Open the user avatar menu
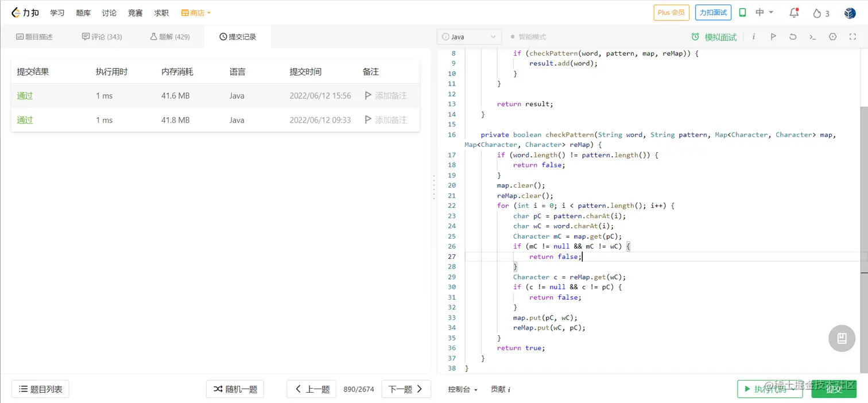This screenshot has width=868, height=403. (x=850, y=13)
